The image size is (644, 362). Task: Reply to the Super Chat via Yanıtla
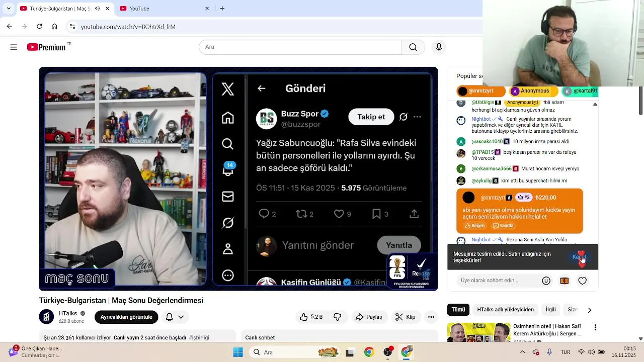click(503, 226)
